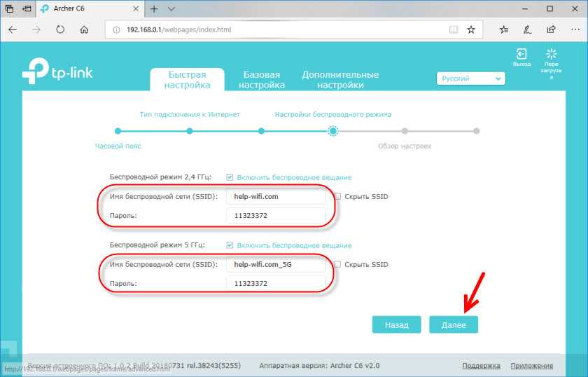Expand the browser tab list chevron

pos(169,9)
